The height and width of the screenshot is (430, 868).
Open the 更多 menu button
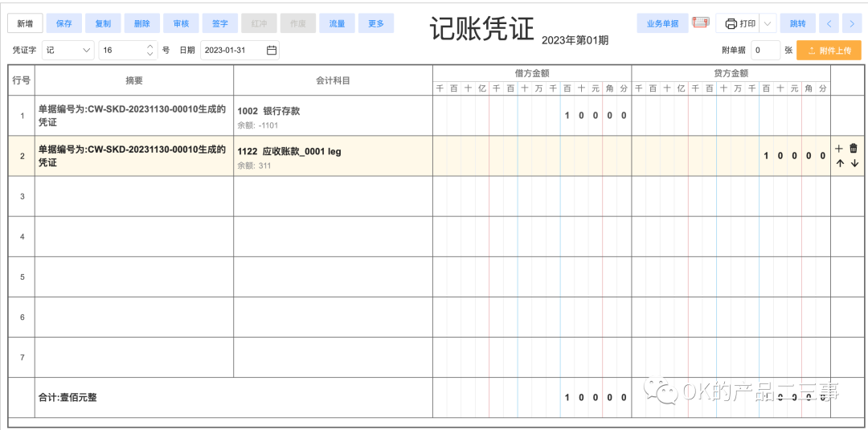376,23
